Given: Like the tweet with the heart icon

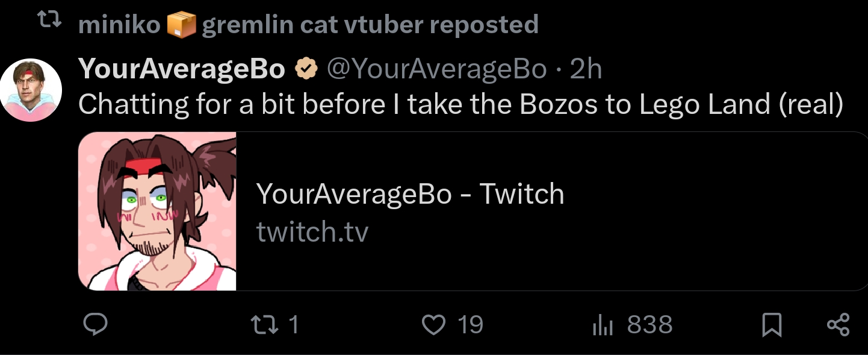Looking at the screenshot, I should tap(433, 325).
